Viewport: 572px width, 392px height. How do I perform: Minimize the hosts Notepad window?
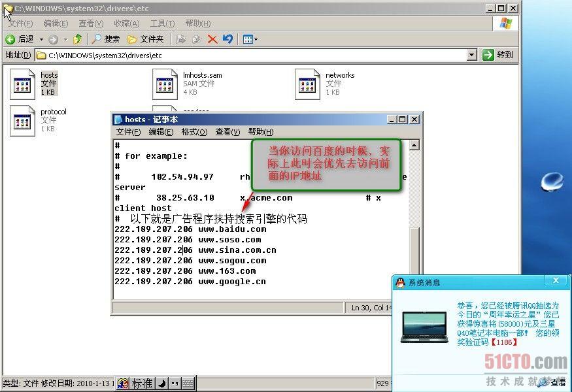[392, 120]
